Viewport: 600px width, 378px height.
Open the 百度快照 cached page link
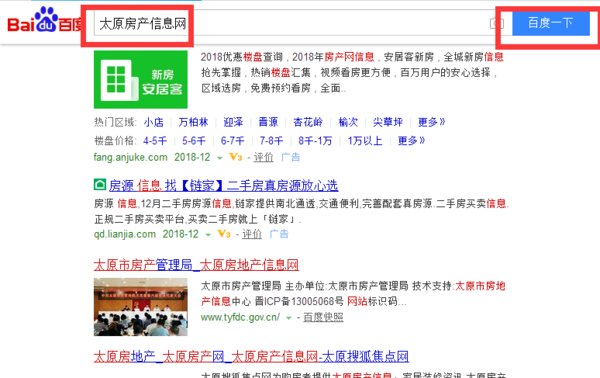323,317
